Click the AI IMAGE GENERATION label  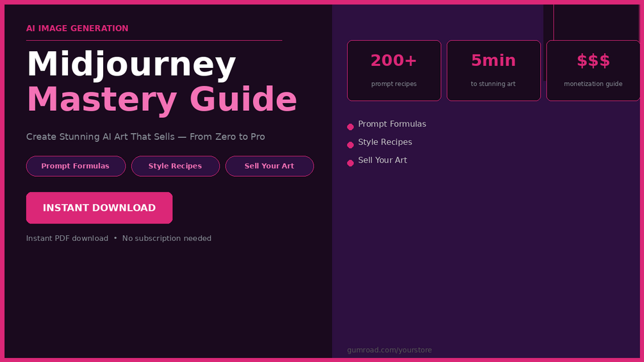77,28
